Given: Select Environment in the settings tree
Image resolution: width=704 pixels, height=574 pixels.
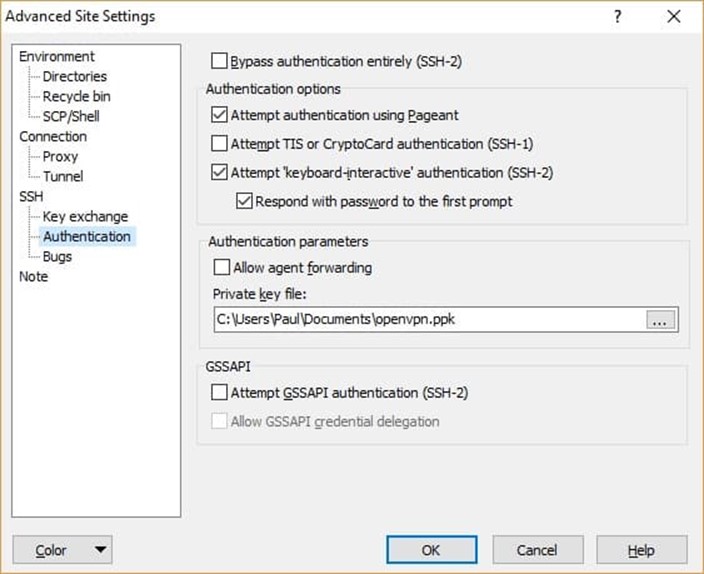Looking at the screenshot, I should point(57,57).
